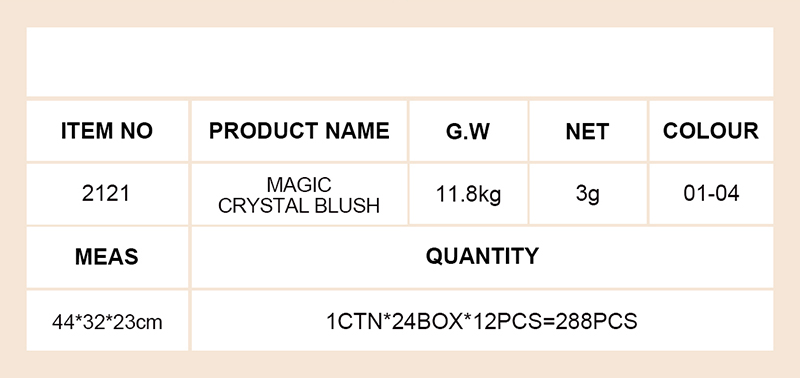Click the 1CTN text in quantity row
The height and width of the screenshot is (378, 800).
point(354,322)
